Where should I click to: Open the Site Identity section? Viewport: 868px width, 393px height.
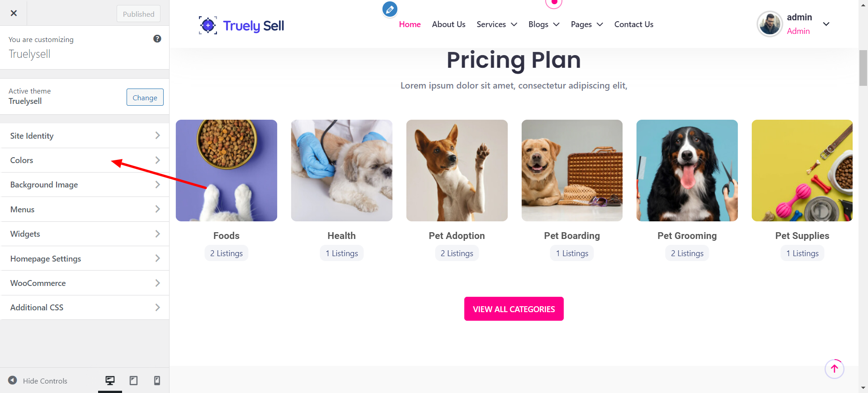point(85,136)
